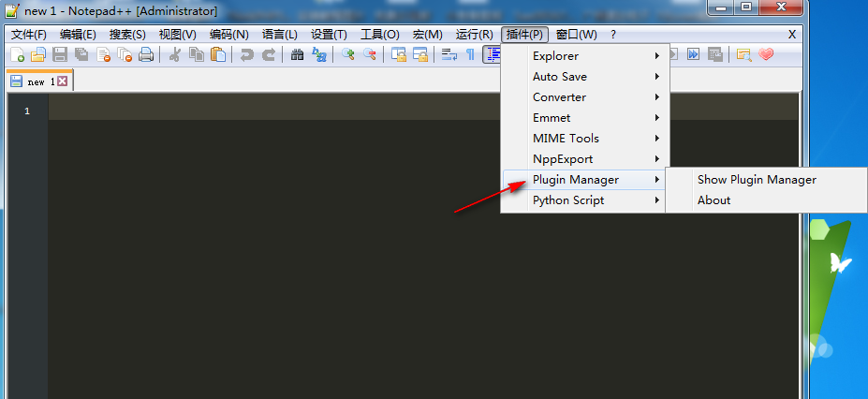868x399 pixels.
Task: Click line number 1 in the margin
Action: [26, 111]
